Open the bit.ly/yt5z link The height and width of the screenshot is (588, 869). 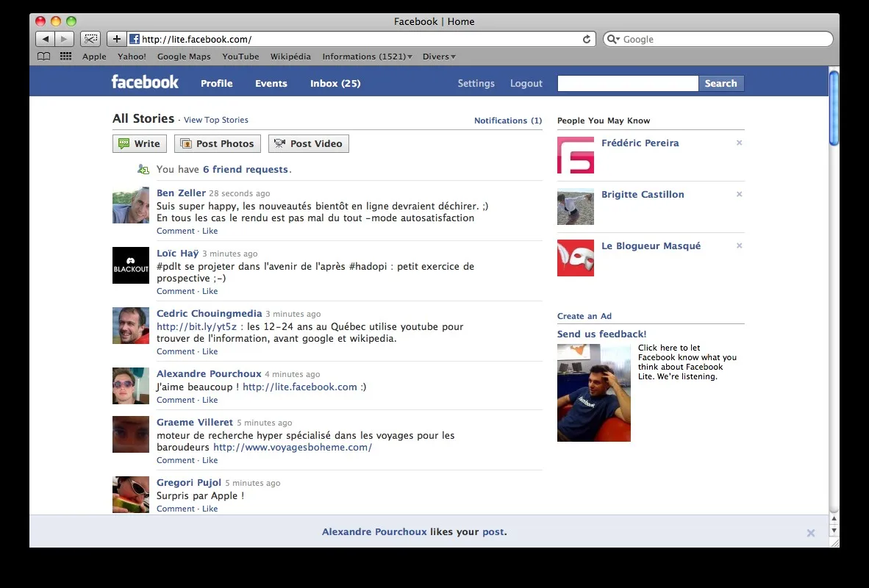coord(197,326)
